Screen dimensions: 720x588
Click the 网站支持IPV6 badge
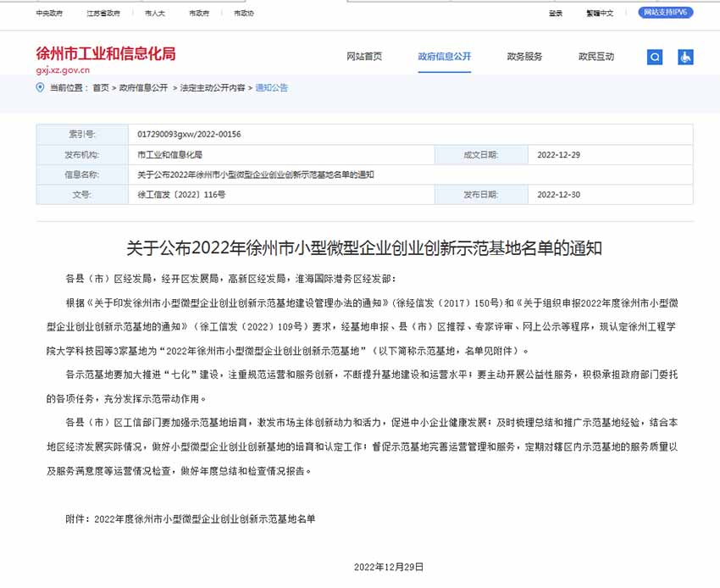click(667, 13)
